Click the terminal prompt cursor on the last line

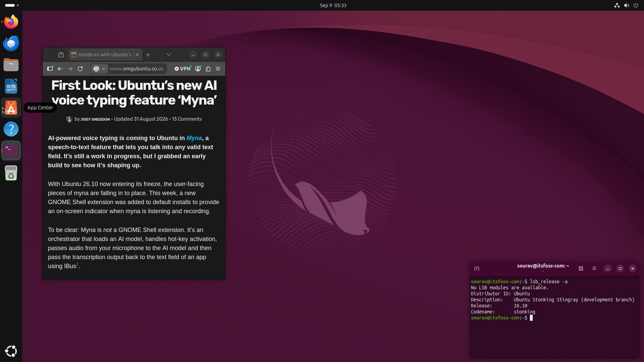pyautogui.click(x=531, y=318)
